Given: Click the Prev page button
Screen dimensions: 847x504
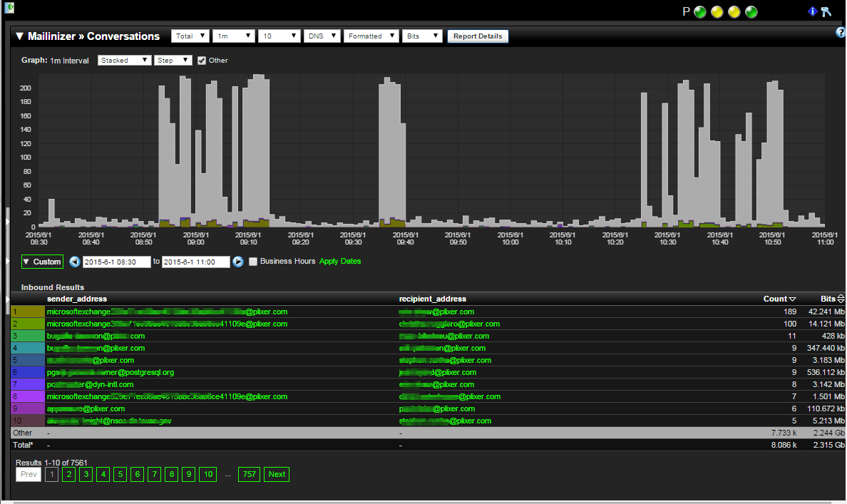Looking at the screenshot, I should pos(29,474).
